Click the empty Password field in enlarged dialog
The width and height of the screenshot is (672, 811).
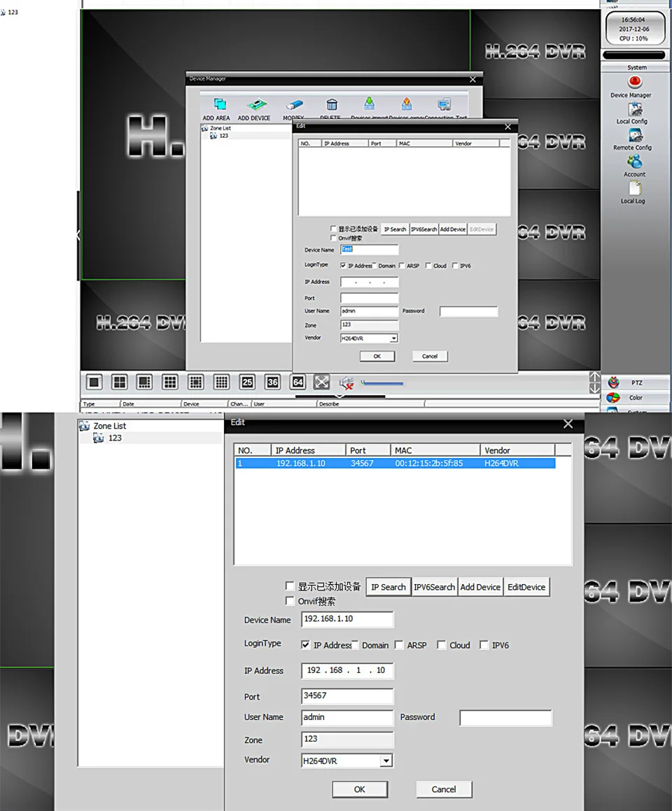point(505,717)
